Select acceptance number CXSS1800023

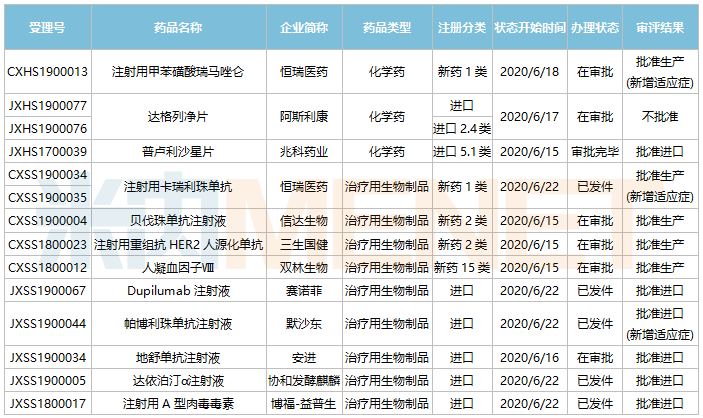pos(48,244)
